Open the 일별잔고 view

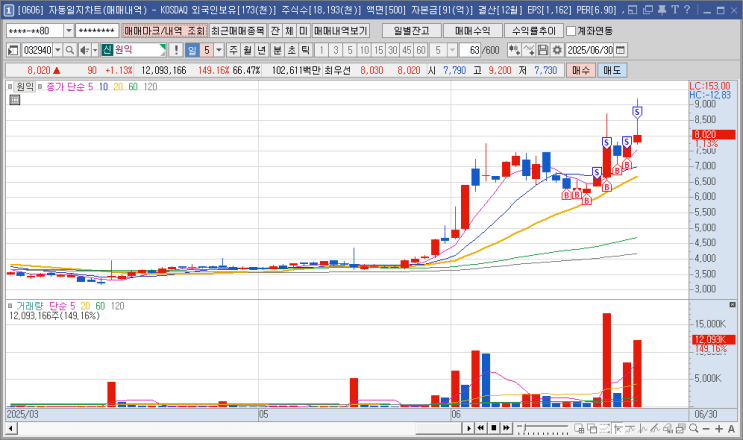pos(412,31)
